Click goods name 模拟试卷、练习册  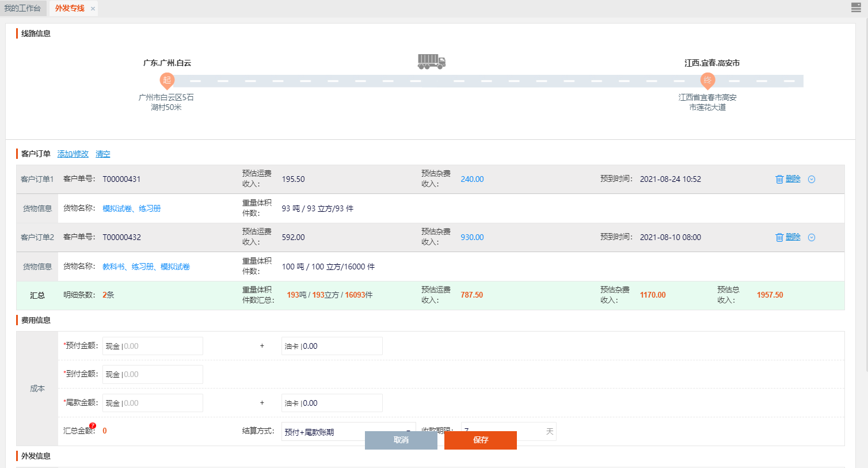click(132, 208)
